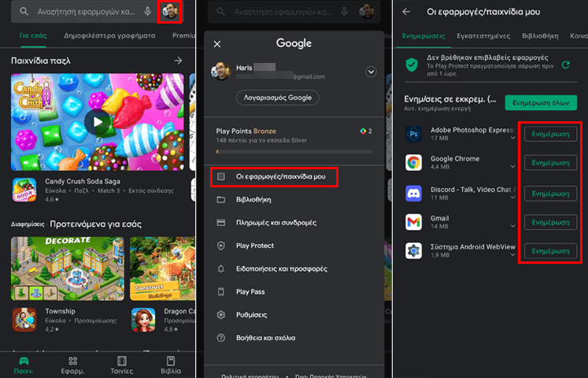This screenshot has height=378, width=588.
Task: Switch to Βιβλία bottom navigation tab
Action: (171, 365)
